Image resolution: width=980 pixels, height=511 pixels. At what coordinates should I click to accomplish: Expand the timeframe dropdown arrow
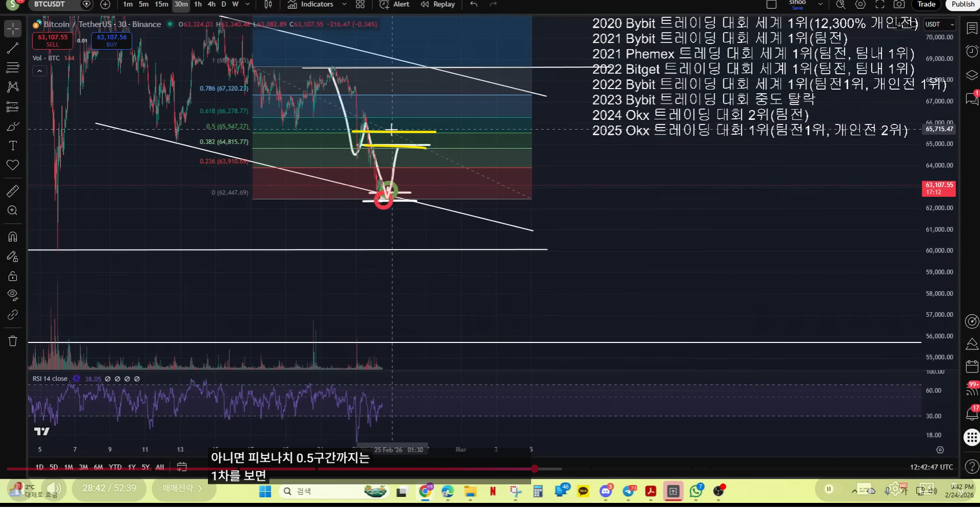[248, 4]
